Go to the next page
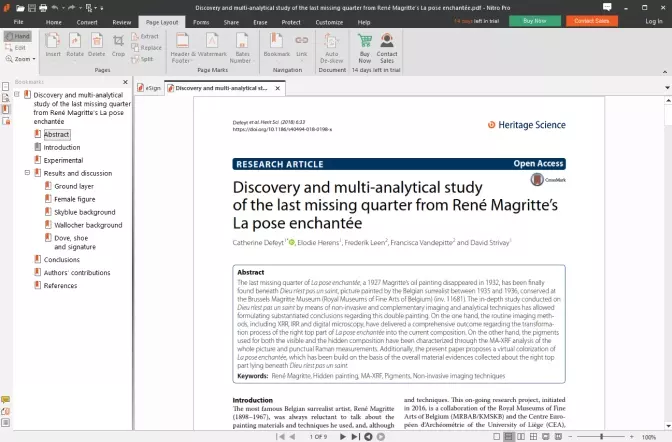 343,436
